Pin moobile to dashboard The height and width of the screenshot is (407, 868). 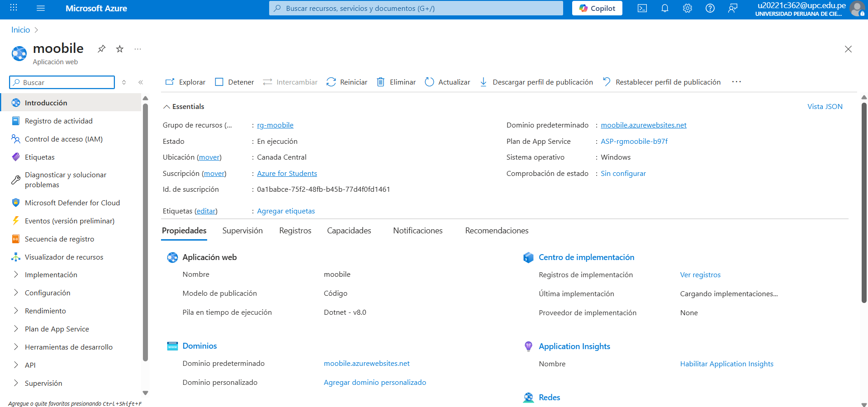pyautogui.click(x=102, y=49)
